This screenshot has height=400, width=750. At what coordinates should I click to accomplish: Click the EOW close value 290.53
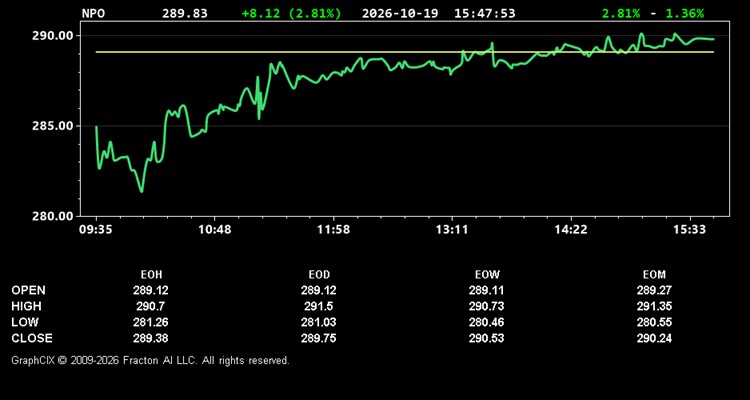tap(486, 338)
